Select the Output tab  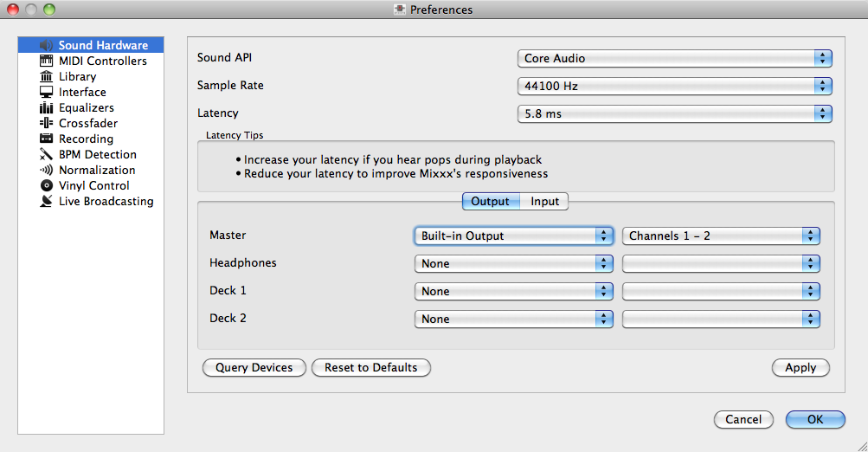(x=490, y=202)
